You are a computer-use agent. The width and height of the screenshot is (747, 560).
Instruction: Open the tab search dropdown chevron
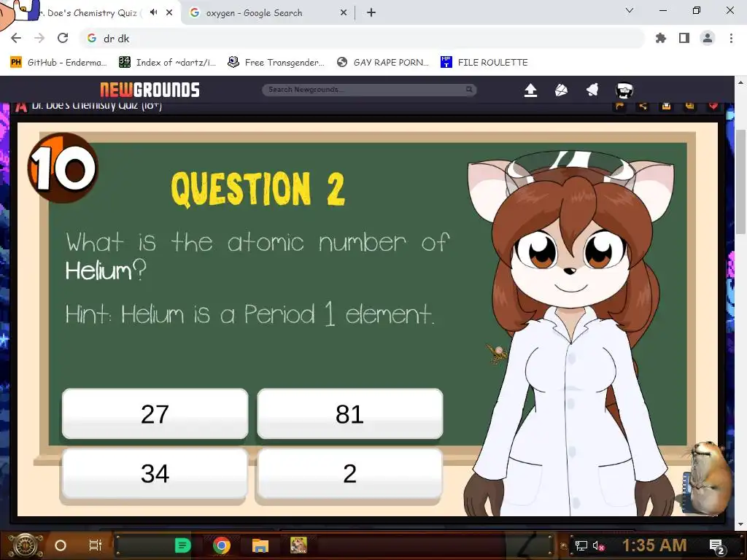630,10
